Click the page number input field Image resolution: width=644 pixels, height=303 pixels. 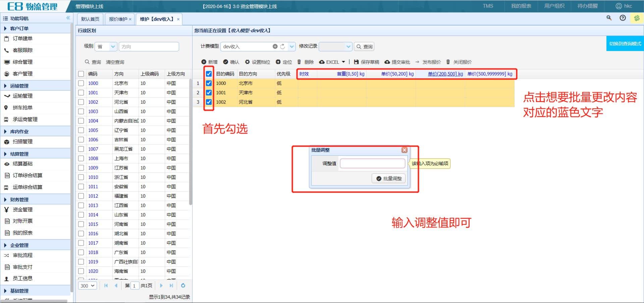135,286
